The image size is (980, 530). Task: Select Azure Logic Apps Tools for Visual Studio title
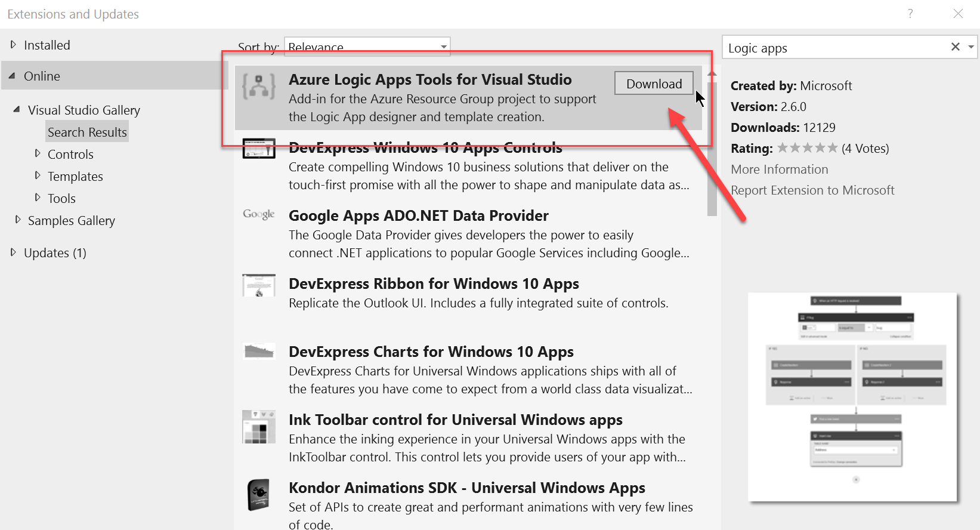[430, 79]
